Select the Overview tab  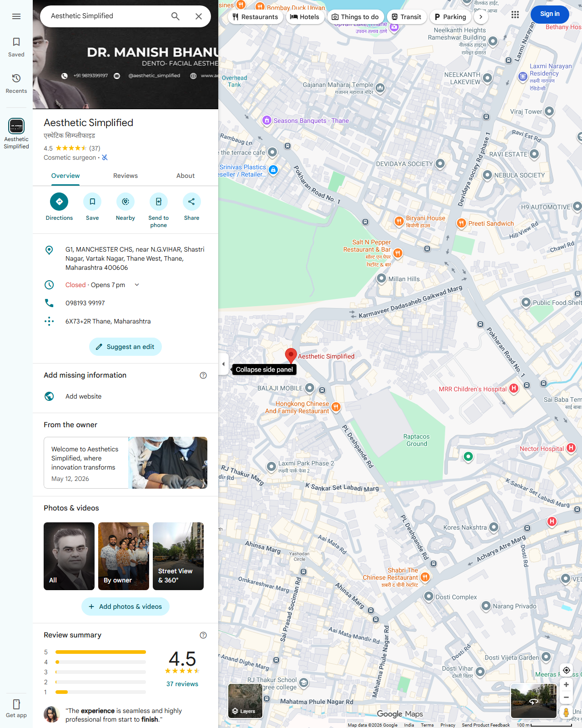pyautogui.click(x=65, y=176)
